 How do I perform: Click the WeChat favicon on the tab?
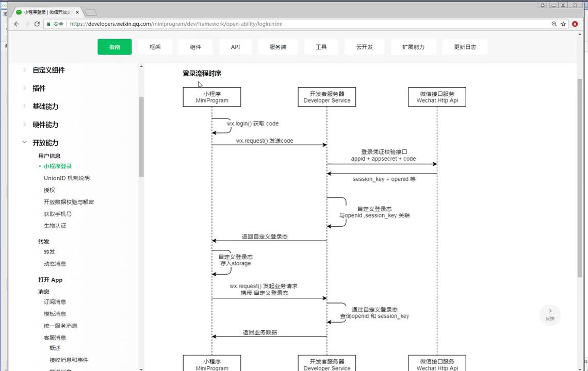(19, 12)
